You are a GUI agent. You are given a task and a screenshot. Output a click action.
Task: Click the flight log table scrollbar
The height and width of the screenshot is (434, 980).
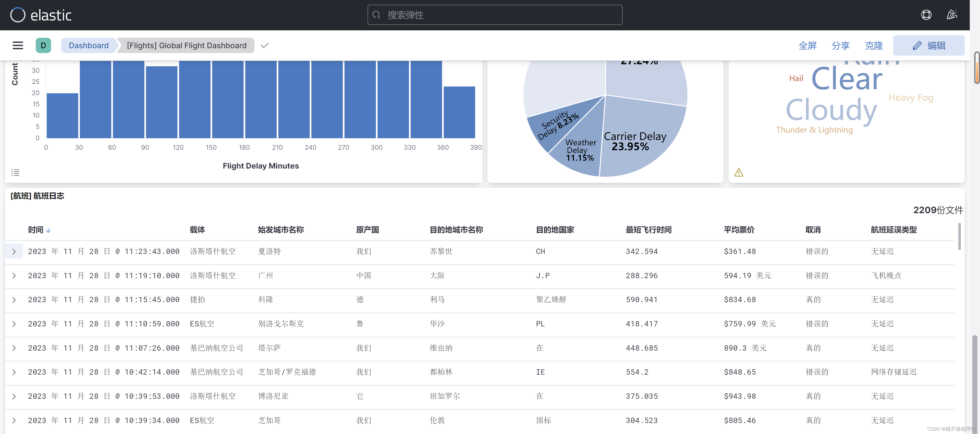point(960,236)
